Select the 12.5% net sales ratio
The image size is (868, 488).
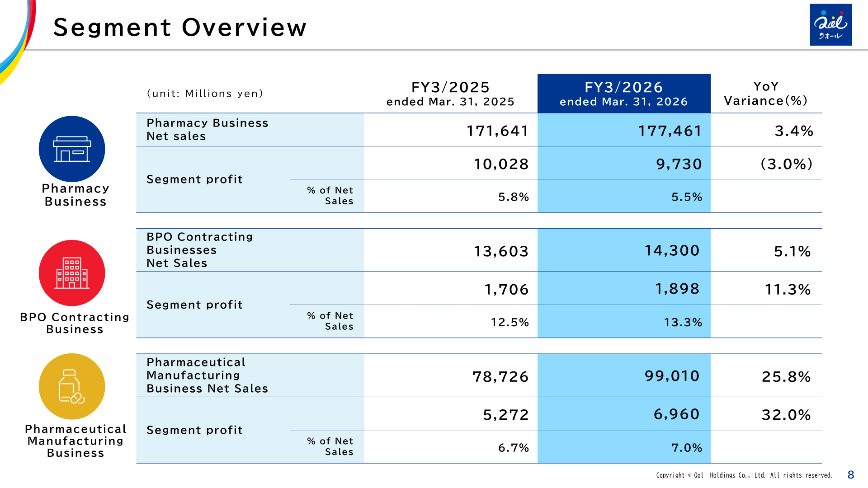pos(510,322)
